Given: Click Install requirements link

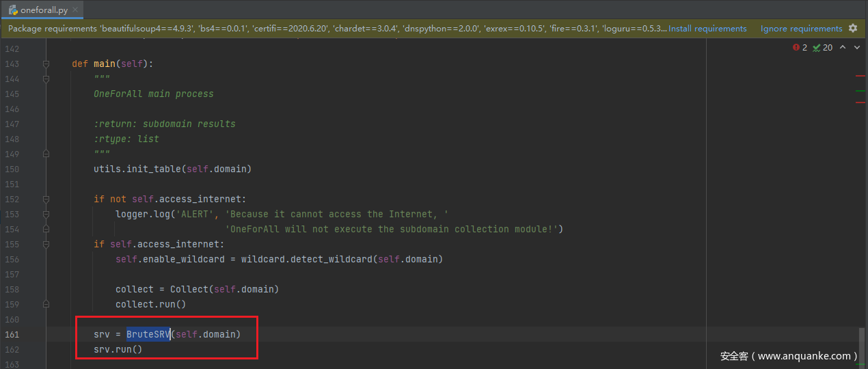Looking at the screenshot, I should 707,29.
